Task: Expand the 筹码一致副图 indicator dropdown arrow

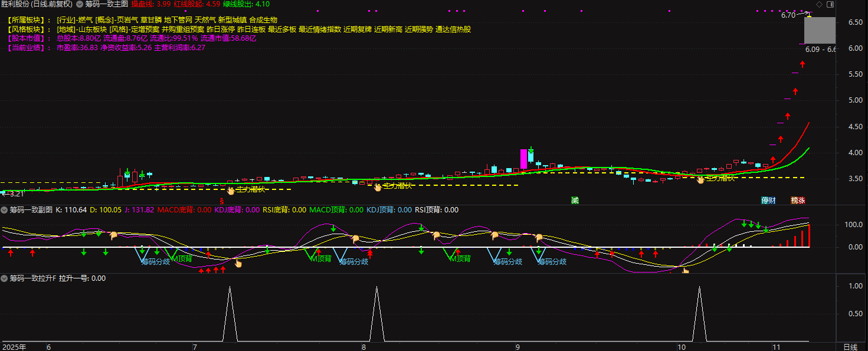Action: [x=4, y=209]
